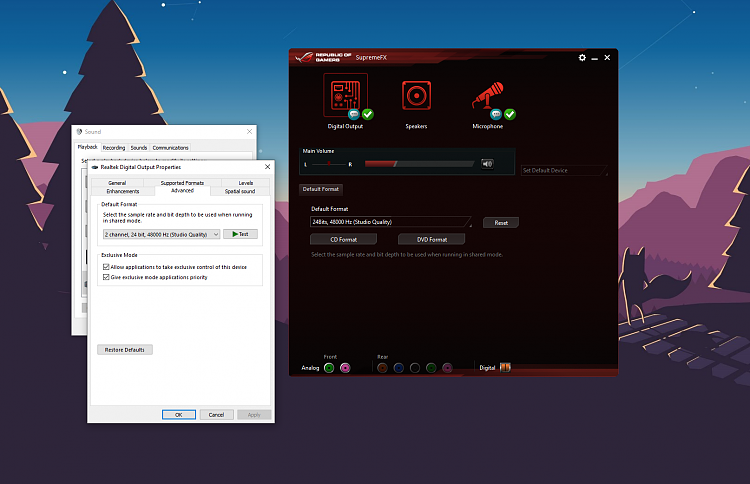Click rear green analog jack
The image size is (750, 484).
431,368
